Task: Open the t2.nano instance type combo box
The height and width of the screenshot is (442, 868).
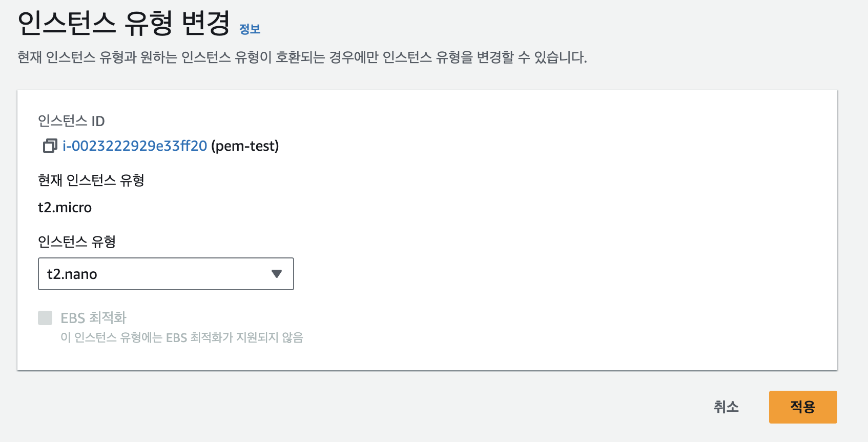Action: pos(166,274)
